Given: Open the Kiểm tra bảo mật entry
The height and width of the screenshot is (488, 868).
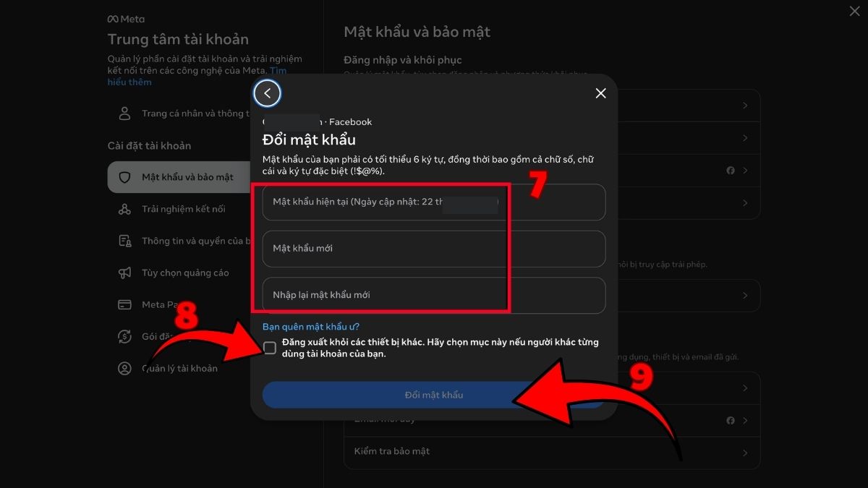Looking at the screenshot, I should [x=552, y=453].
